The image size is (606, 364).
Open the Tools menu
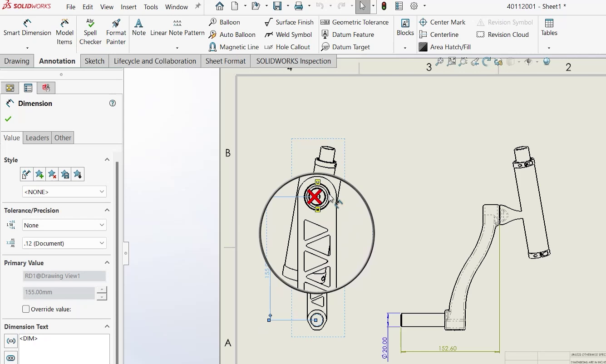point(151,7)
